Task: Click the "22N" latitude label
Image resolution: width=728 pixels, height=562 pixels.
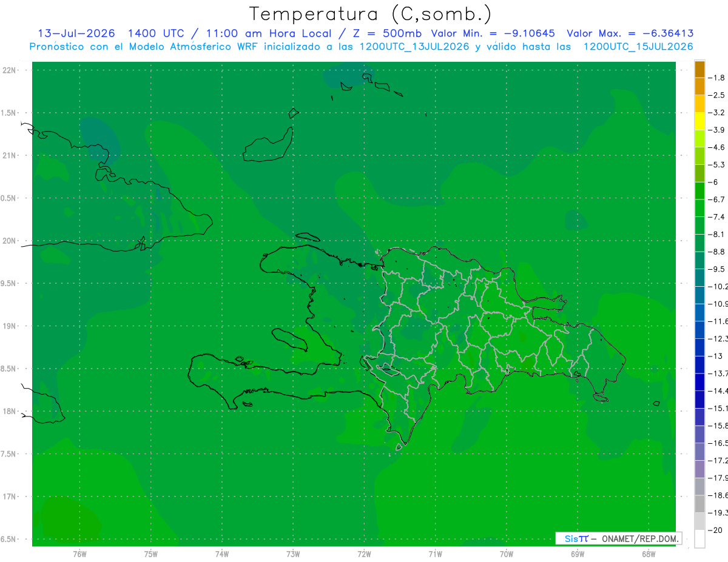Action: click(x=9, y=70)
